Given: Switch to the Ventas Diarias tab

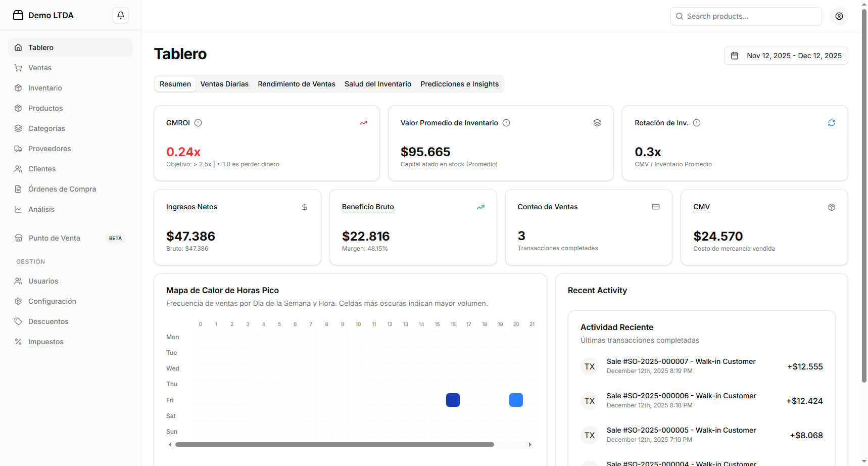Looking at the screenshot, I should [x=224, y=84].
